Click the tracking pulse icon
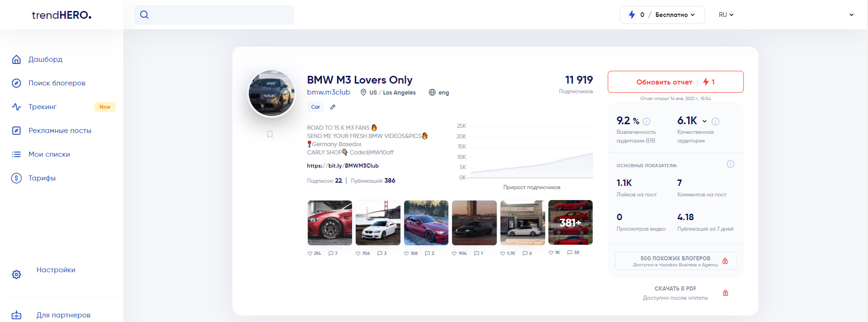Image resolution: width=868 pixels, height=322 pixels. 16,107
